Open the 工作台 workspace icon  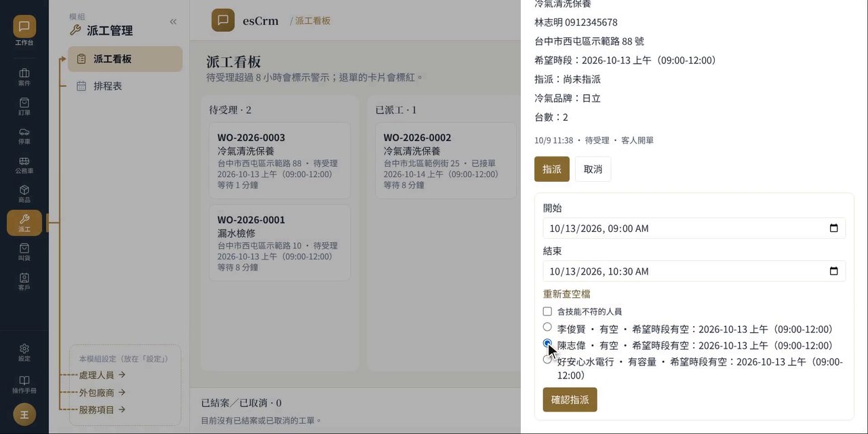(x=24, y=31)
